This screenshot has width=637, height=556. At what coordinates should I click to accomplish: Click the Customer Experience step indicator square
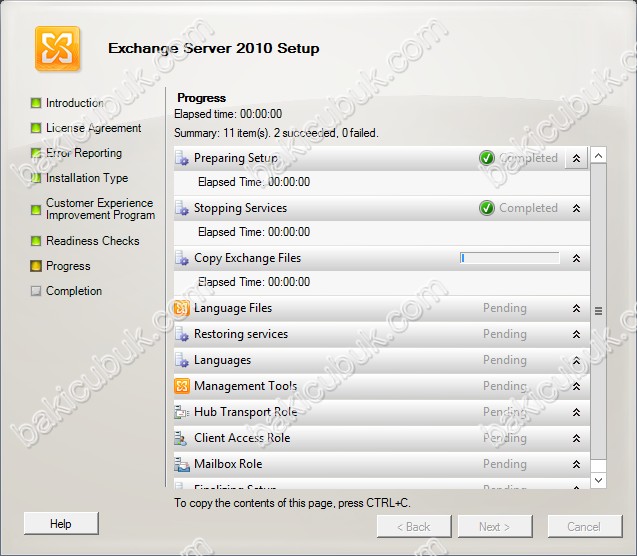[36, 210]
